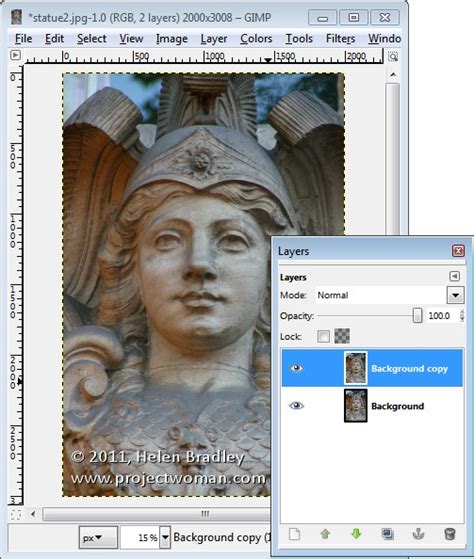Open the Filters menu

340,39
